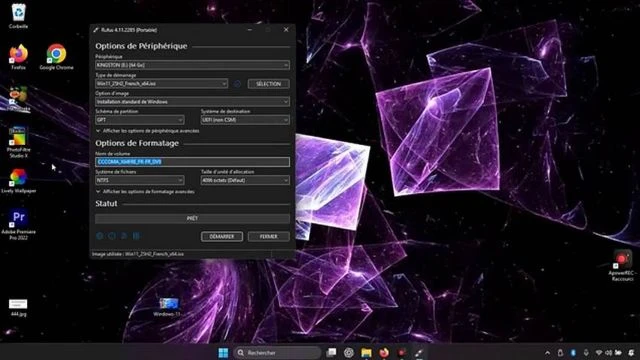Viewport: 640px width, 360px height.
Task: Open the Taille d'unité d'allocation dropdown
Action: coord(245,180)
